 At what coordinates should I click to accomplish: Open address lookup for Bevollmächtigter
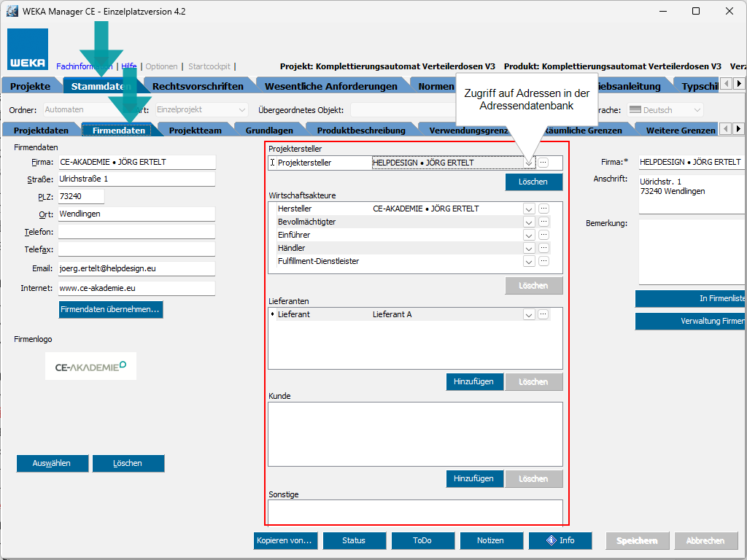pyautogui.click(x=543, y=222)
